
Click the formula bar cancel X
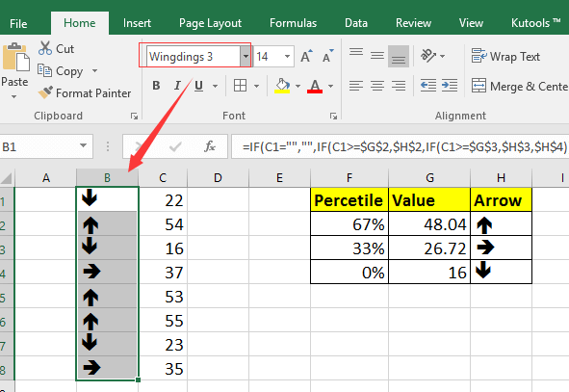click(139, 146)
